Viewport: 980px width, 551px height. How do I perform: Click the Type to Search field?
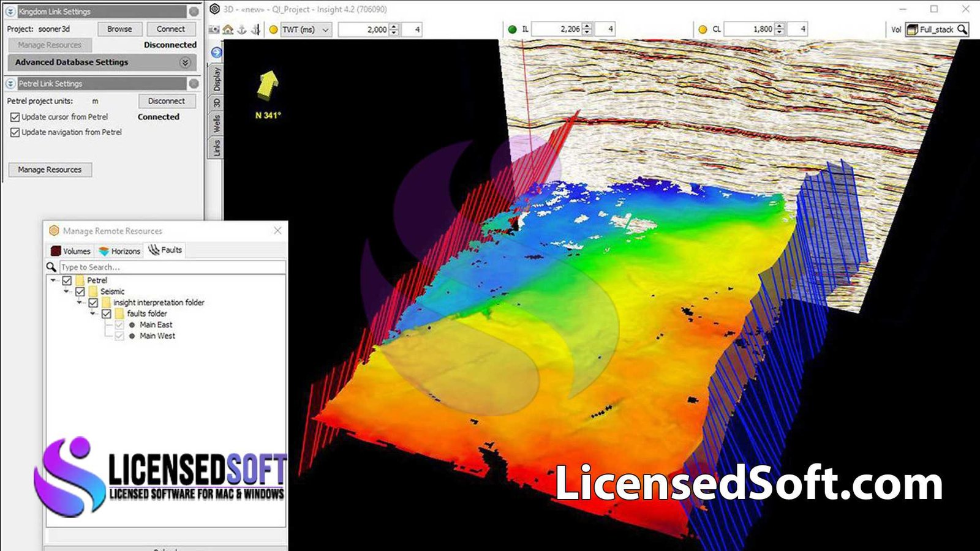(x=172, y=268)
